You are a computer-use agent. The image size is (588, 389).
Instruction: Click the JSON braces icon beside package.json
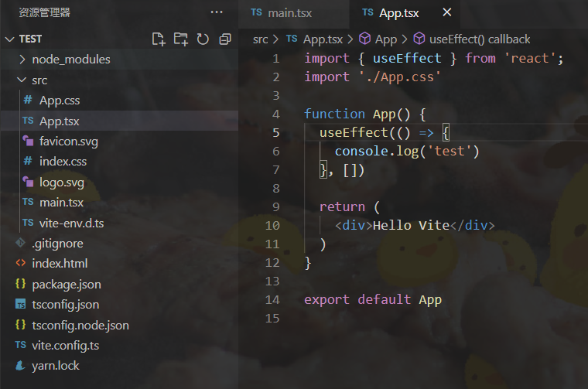click(x=20, y=283)
